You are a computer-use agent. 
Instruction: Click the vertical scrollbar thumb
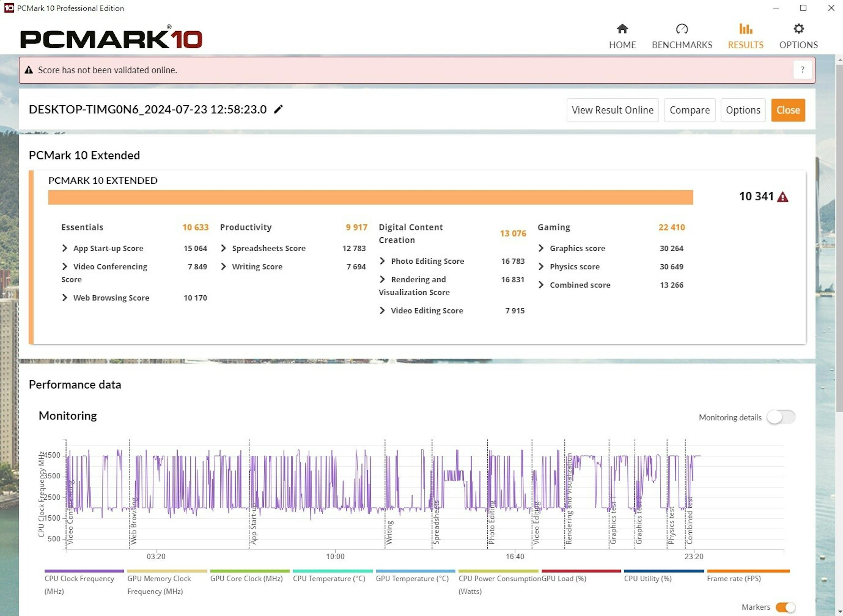pos(839,238)
